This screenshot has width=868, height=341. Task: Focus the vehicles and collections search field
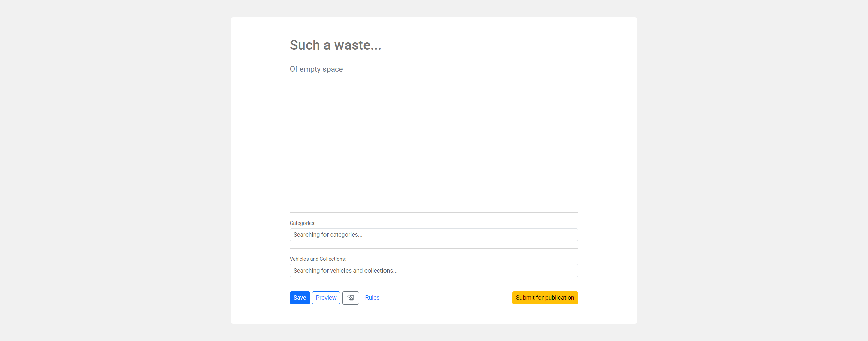(x=433, y=271)
